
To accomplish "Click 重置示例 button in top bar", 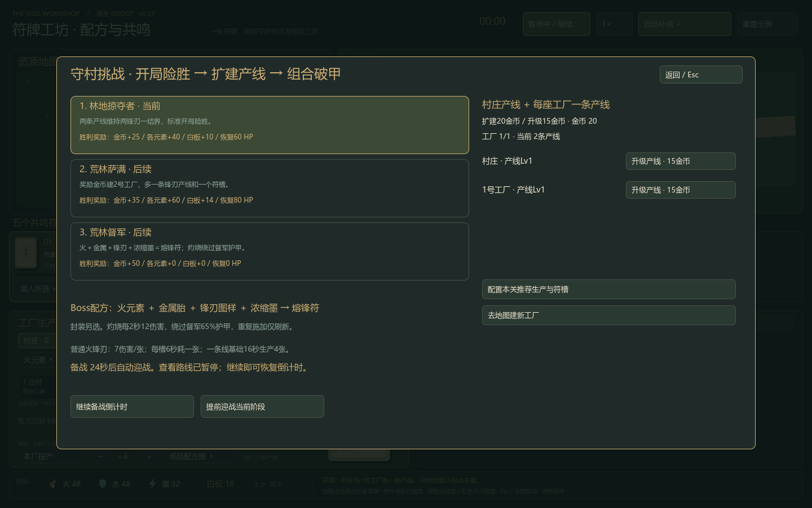I will 767,24.
